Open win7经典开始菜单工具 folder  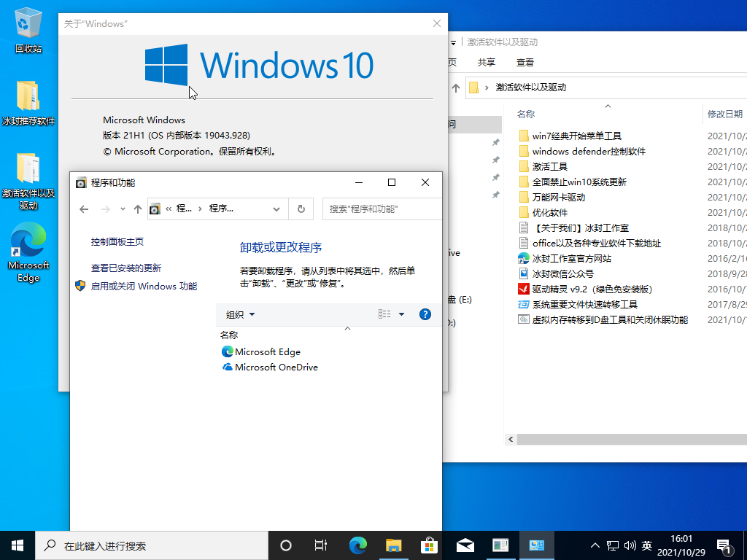pyautogui.click(x=570, y=136)
